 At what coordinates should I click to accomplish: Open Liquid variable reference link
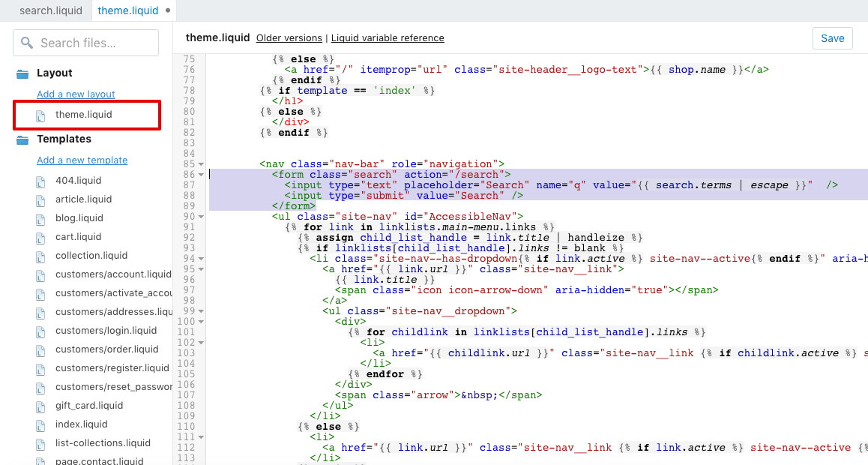[388, 38]
